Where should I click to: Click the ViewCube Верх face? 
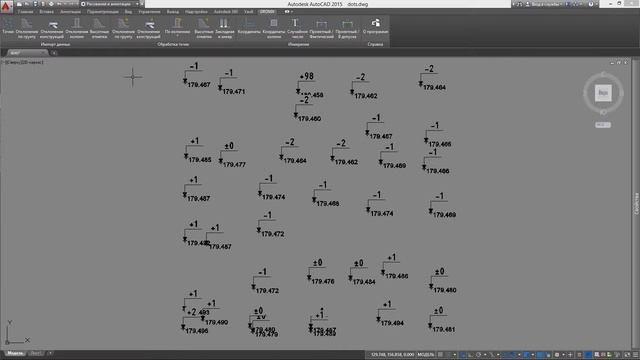click(603, 93)
